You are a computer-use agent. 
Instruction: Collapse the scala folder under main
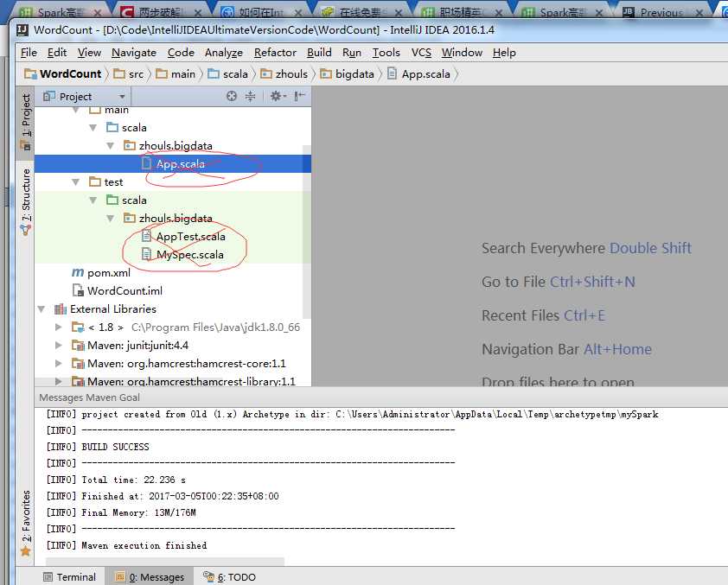click(x=93, y=128)
